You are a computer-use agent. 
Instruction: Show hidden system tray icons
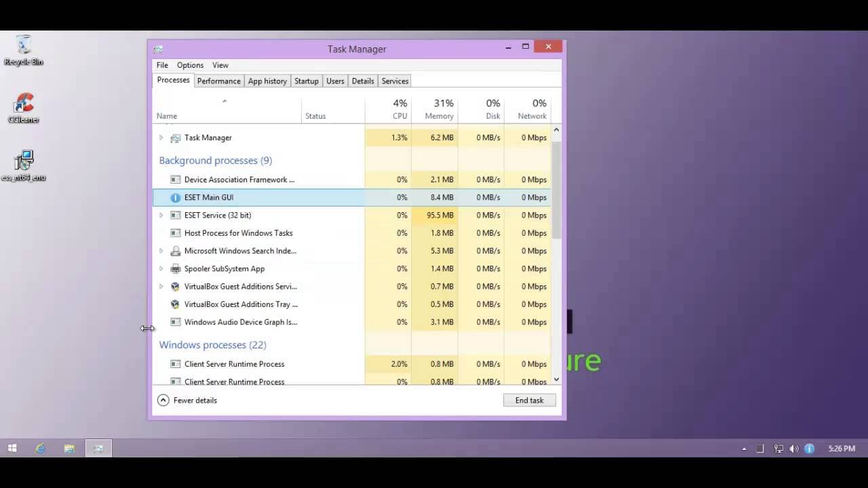point(744,449)
